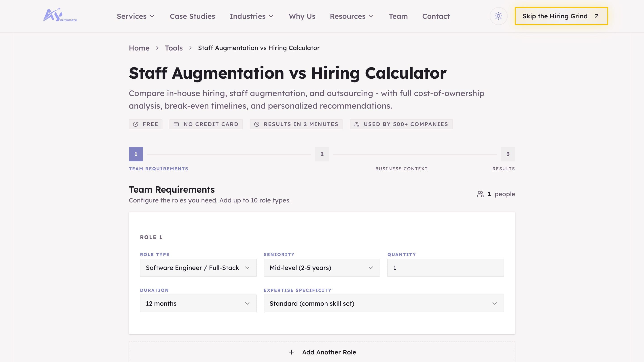This screenshot has width=644, height=362.
Task: Open the Resources dropdown menu
Action: tap(352, 16)
